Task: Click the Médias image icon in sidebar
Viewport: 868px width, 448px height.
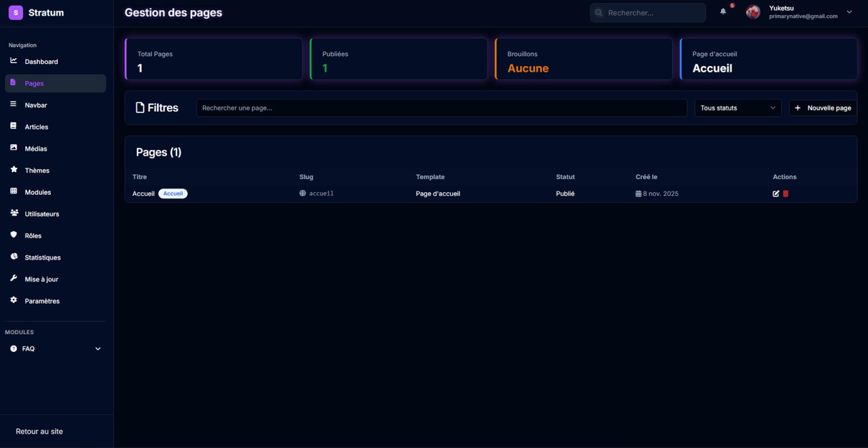Action: pyautogui.click(x=13, y=148)
